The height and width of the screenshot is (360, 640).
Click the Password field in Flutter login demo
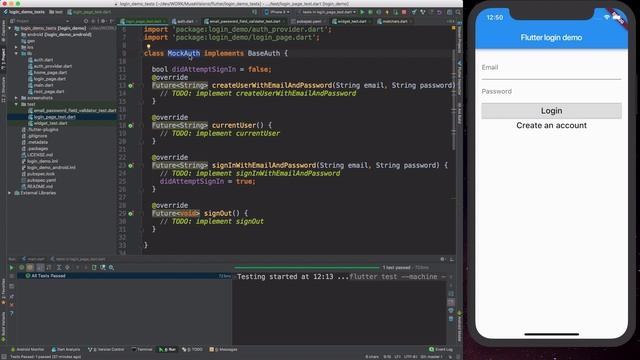551,91
